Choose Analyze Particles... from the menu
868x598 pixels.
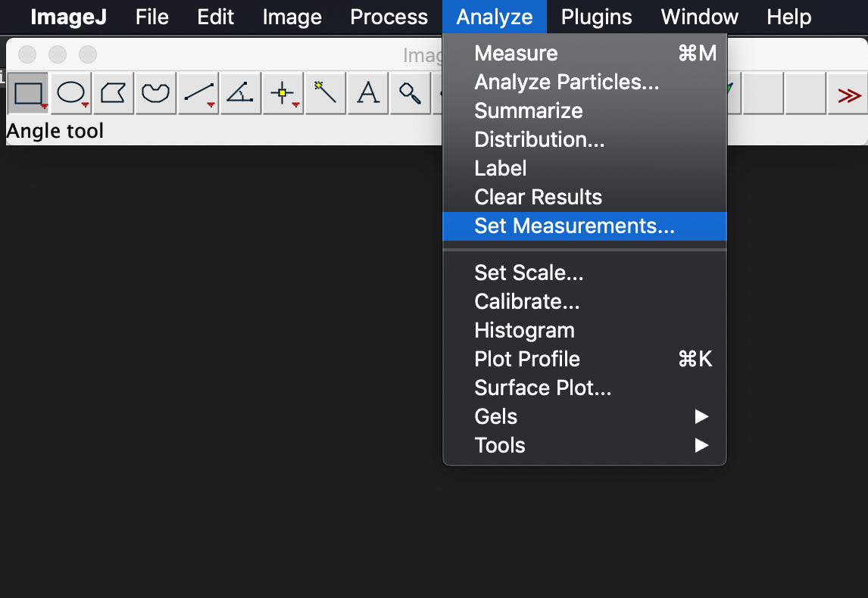point(567,82)
